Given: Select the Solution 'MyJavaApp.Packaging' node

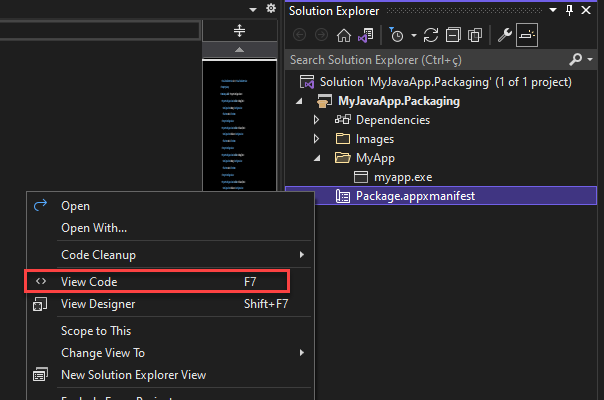Looking at the screenshot, I should click(446, 82).
